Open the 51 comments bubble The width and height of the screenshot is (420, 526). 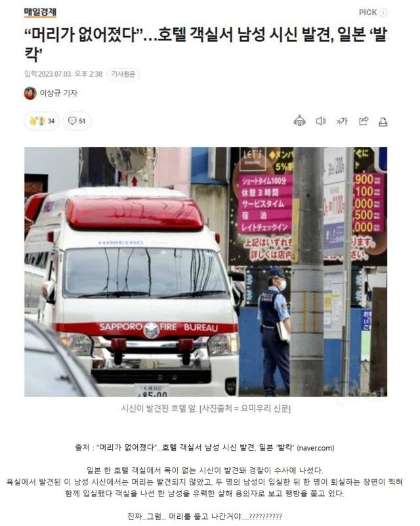pyautogui.click(x=77, y=121)
